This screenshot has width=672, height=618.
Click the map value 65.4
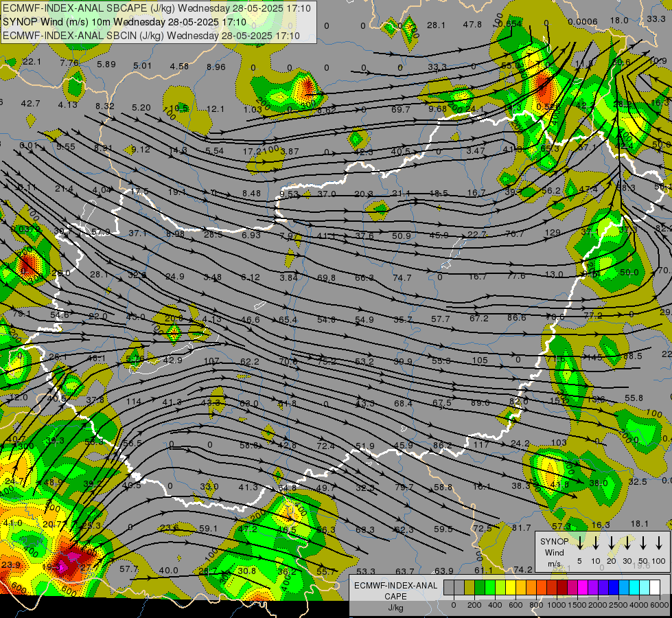[288, 319]
